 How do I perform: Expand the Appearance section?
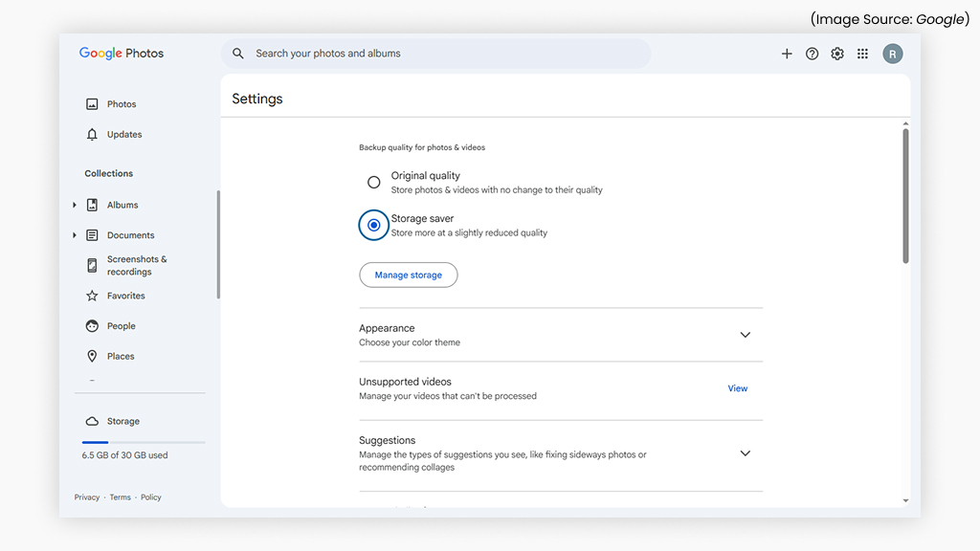745,335
